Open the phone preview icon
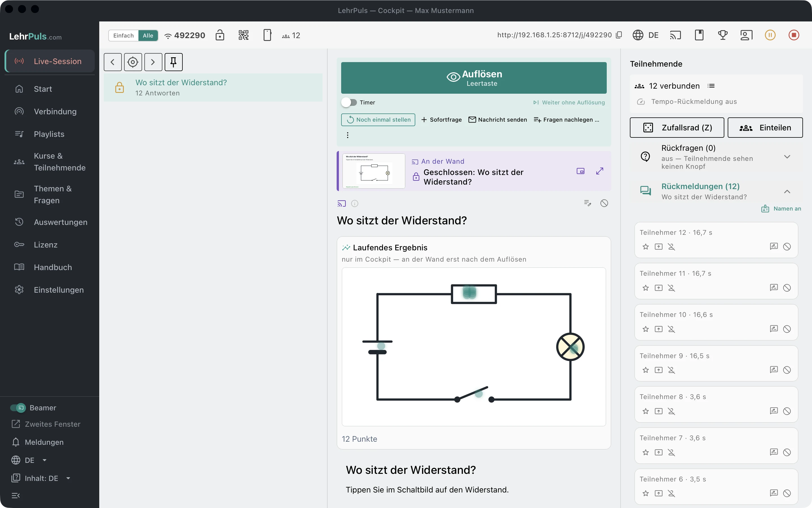This screenshot has width=812, height=508. click(x=267, y=35)
